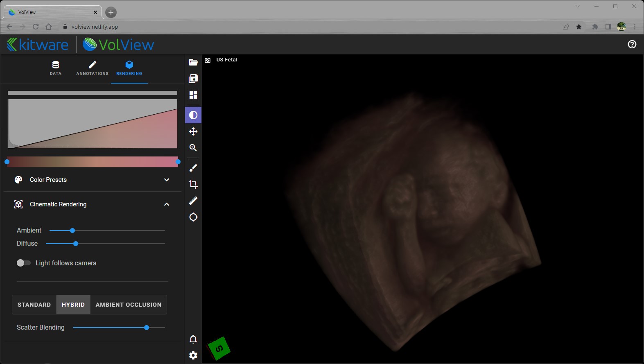Click the fetal volume rendering view

tap(423, 209)
